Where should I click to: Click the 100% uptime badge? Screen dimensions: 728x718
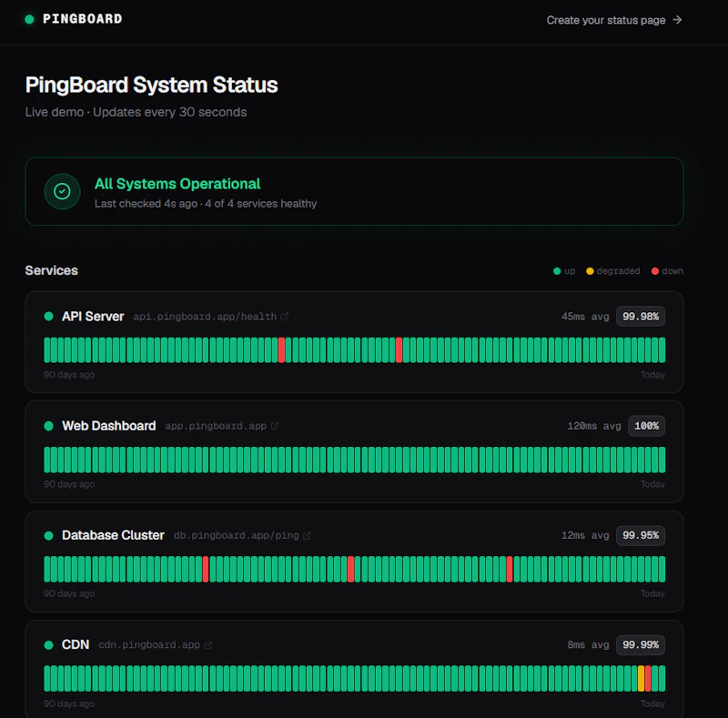pyautogui.click(x=646, y=426)
